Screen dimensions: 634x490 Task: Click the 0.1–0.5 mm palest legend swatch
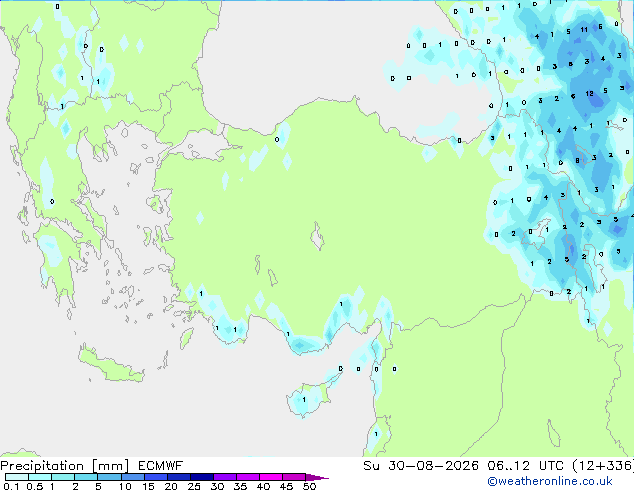17,477
